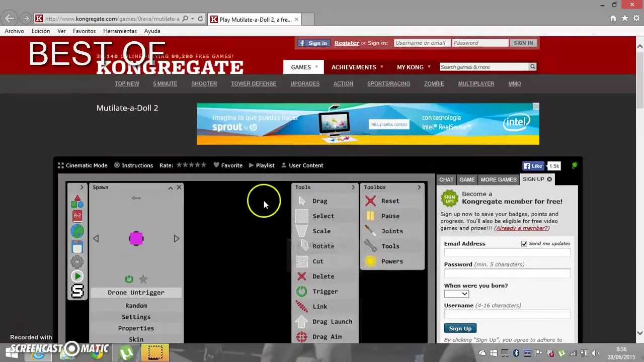Click the green play icon in sidebar
644x362 pixels.
point(77,276)
